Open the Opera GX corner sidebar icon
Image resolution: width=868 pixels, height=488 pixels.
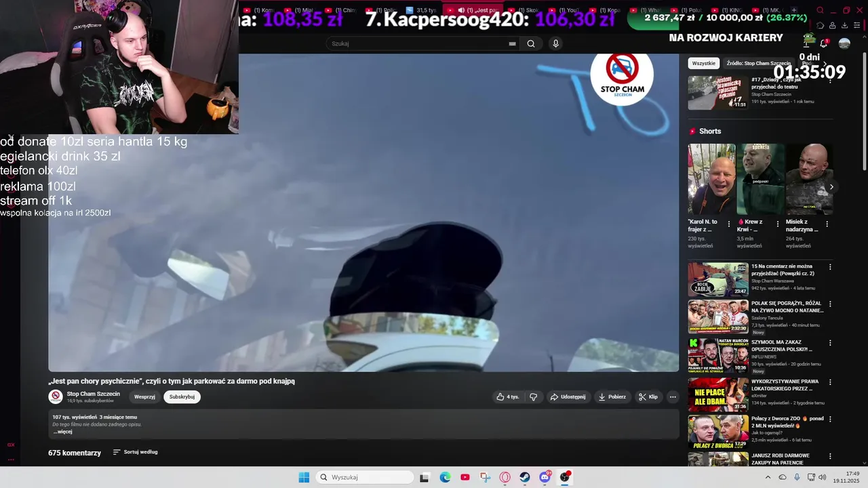click(x=11, y=445)
